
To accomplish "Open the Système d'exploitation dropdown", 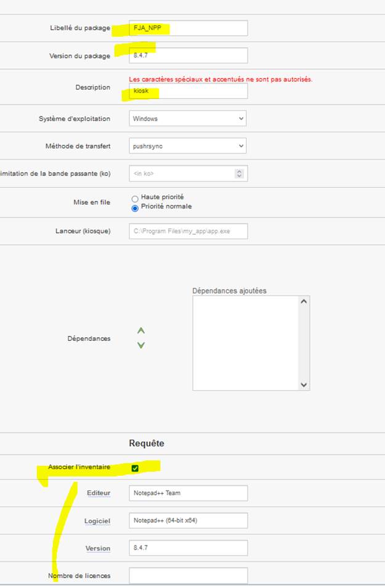I will [188, 118].
